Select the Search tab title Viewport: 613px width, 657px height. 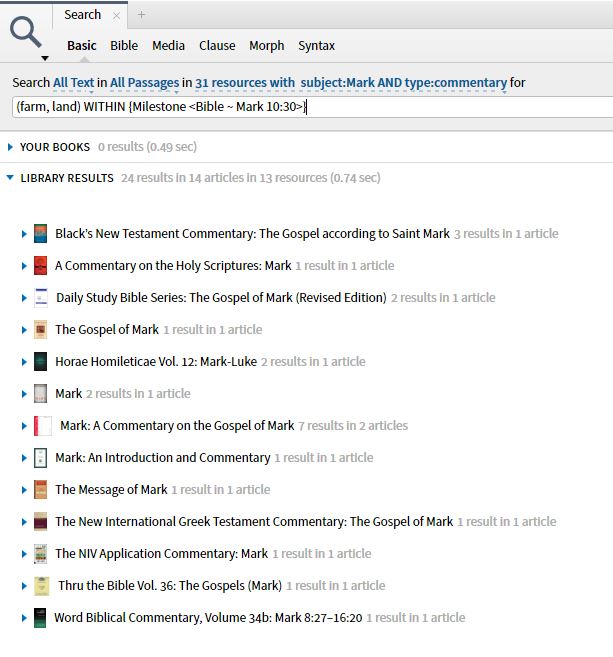83,15
